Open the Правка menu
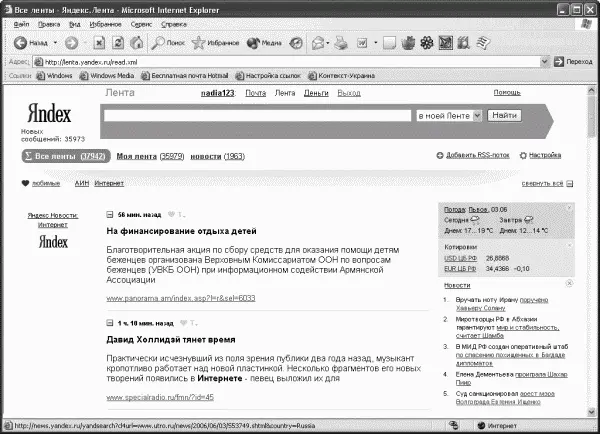The image size is (600, 434). click(49, 24)
